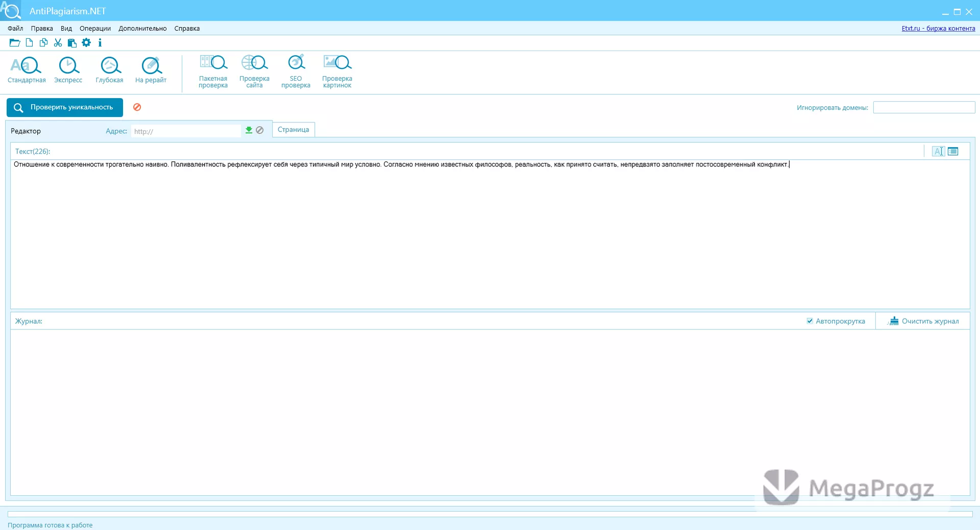This screenshot has height=530, width=980.
Task: Click the scissors cut icon
Action: 58,43
